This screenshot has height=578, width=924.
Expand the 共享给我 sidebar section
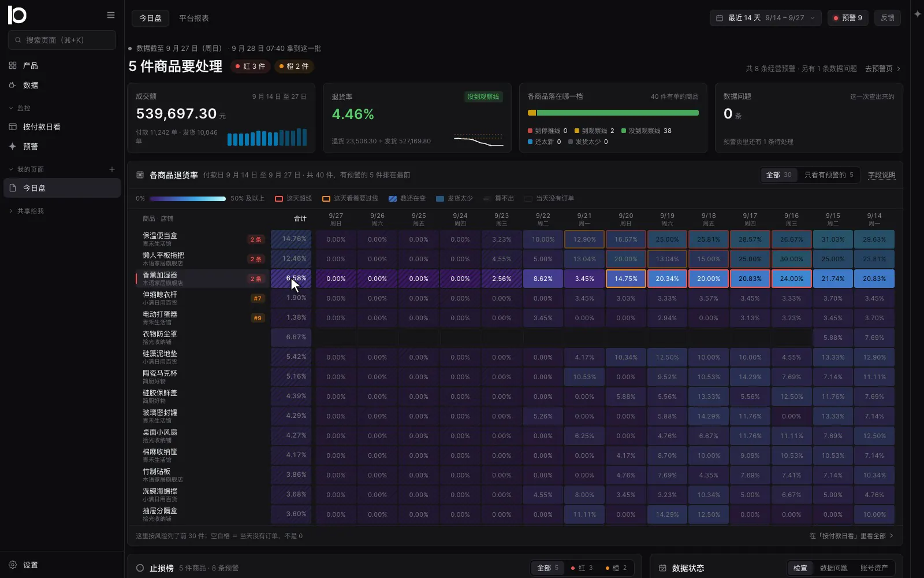27,211
